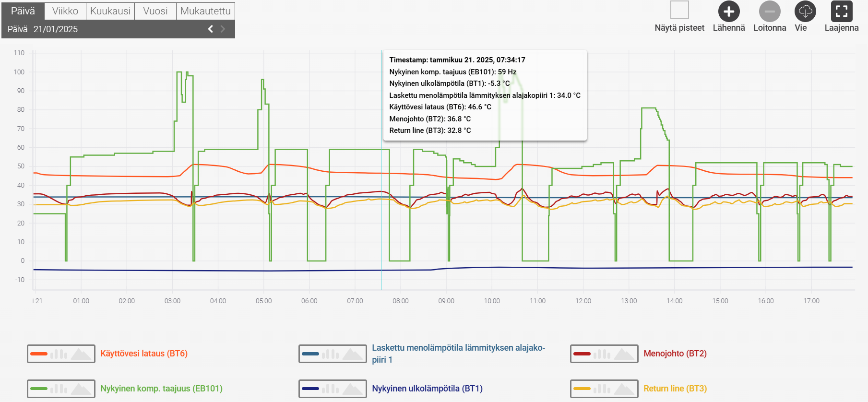Toggle the Nykyinen komp. taajuus (EB101) swatch
Viewport: 868px width, 402px height.
(61, 389)
